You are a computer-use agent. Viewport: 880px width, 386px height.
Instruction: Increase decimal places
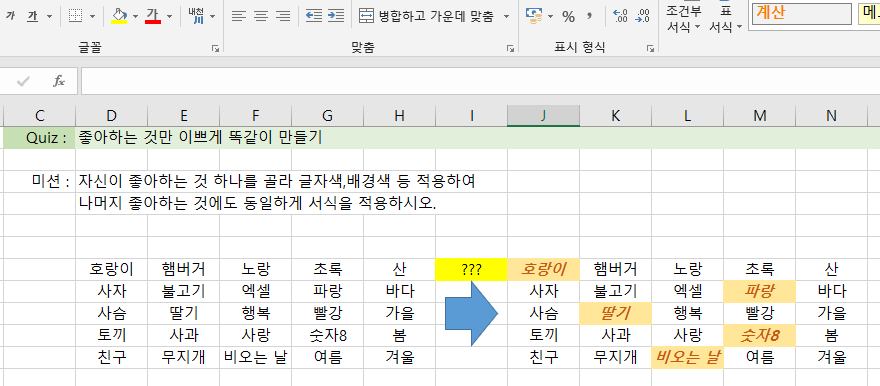point(620,16)
